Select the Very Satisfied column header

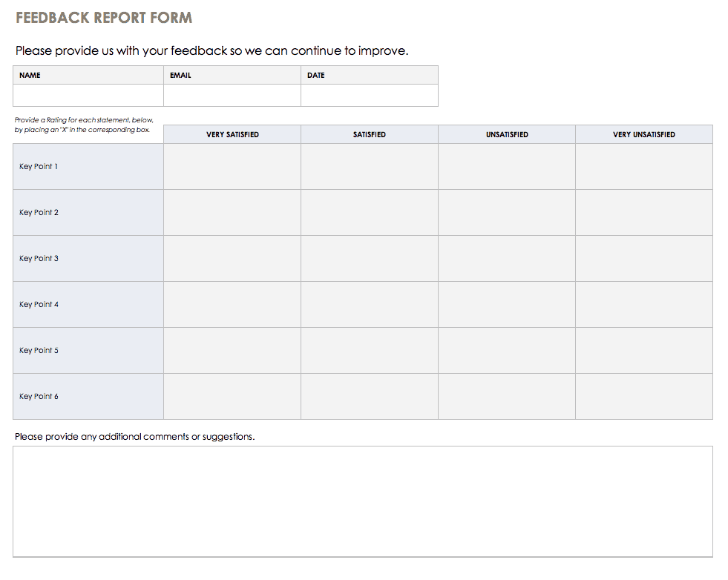(232, 134)
